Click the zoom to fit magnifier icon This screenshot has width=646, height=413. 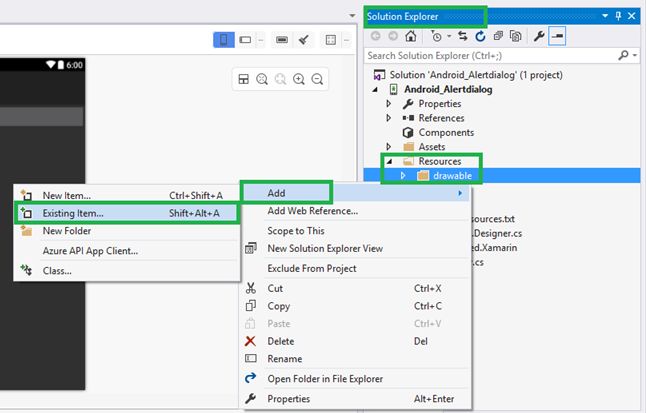[262, 79]
